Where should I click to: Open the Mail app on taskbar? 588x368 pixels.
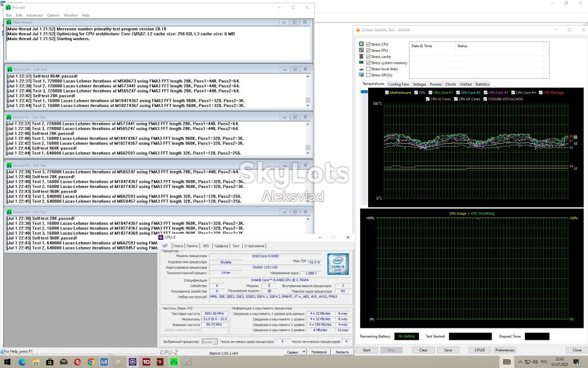63,362
